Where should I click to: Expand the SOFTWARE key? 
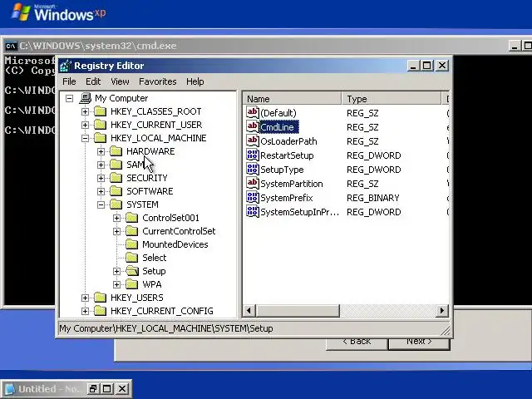(x=101, y=191)
